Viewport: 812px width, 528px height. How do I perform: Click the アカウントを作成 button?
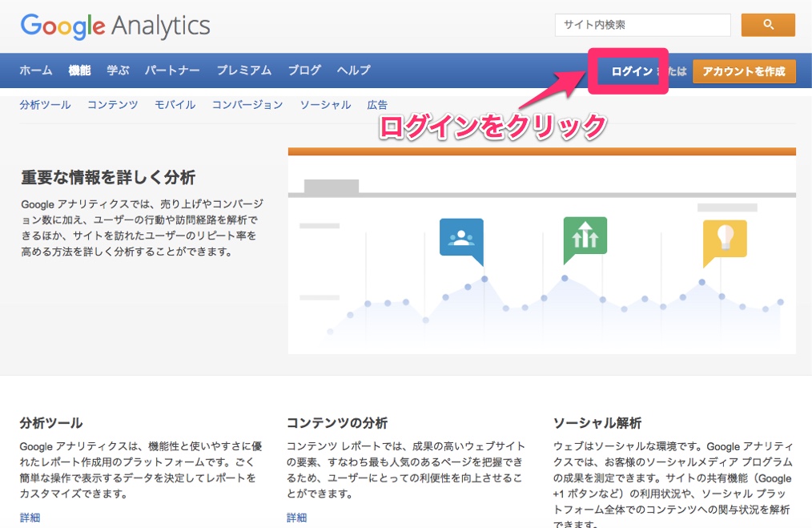coord(744,71)
